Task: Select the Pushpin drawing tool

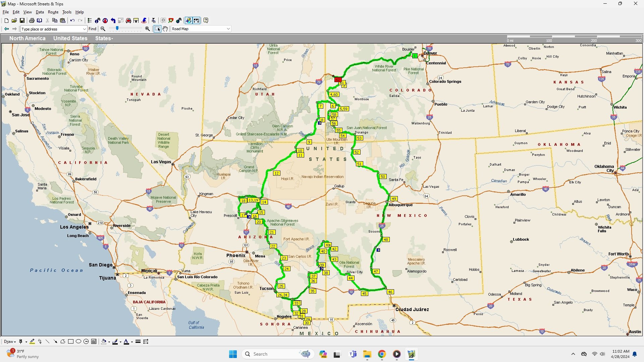Action: (20, 342)
